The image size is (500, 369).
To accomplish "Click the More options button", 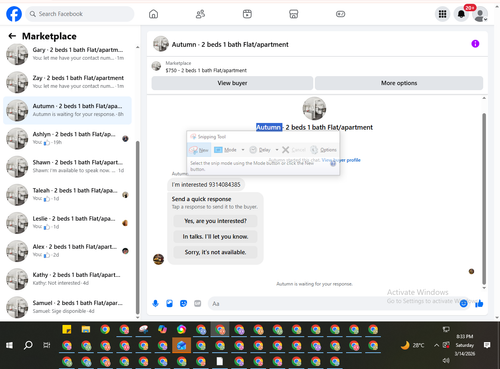I will pyautogui.click(x=399, y=83).
